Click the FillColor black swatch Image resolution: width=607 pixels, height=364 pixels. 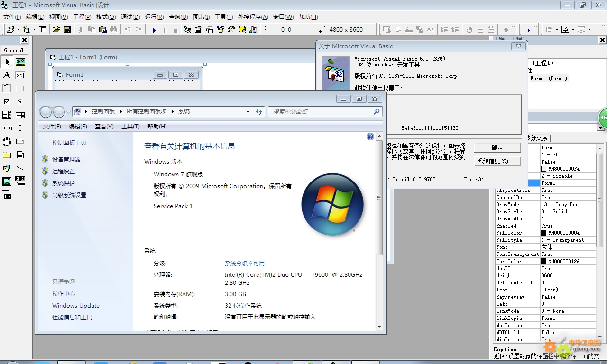click(x=544, y=233)
